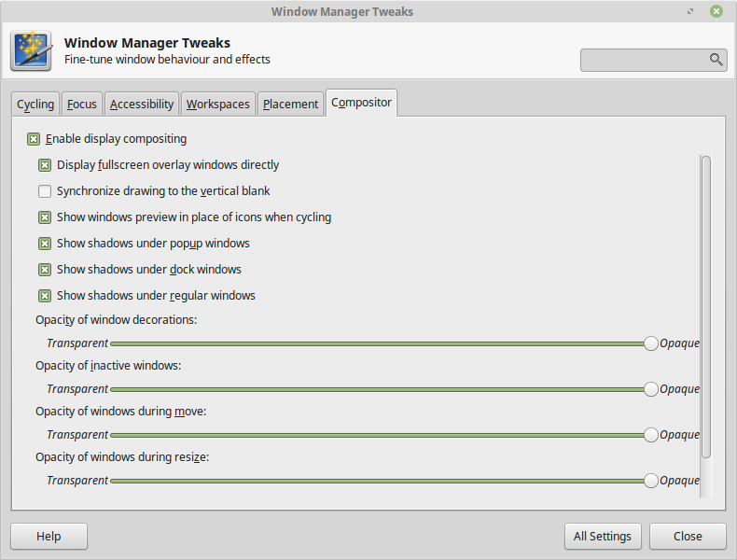
Task: Open the Placement tab
Action: [290, 105]
